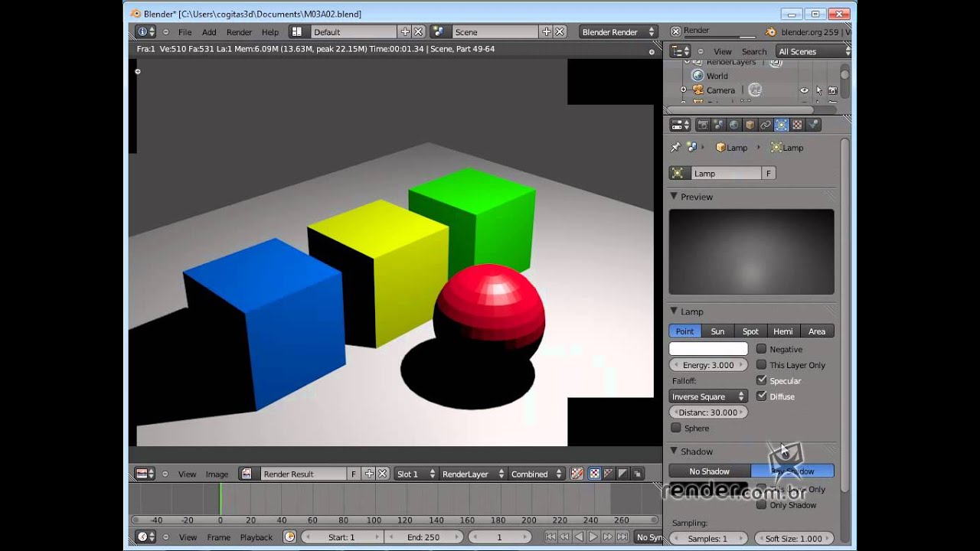Toggle Camera visibility eye in outliner

(804, 90)
